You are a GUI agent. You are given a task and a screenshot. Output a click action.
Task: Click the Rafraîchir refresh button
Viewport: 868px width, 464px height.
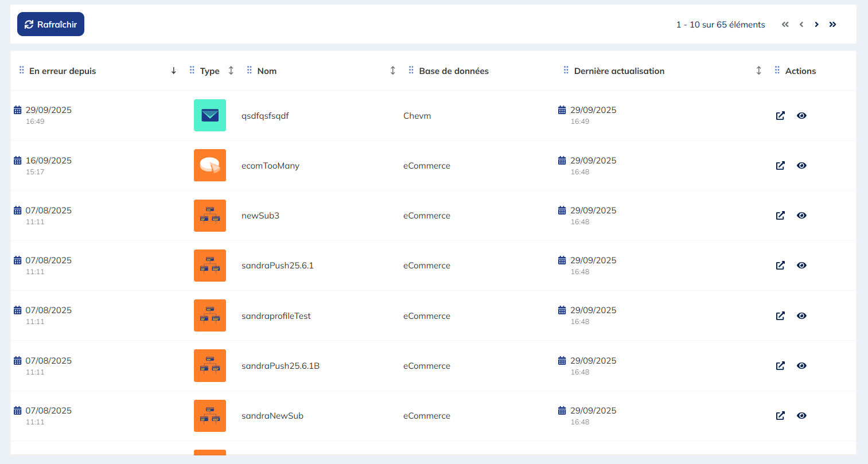pyautogui.click(x=50, y=24)
